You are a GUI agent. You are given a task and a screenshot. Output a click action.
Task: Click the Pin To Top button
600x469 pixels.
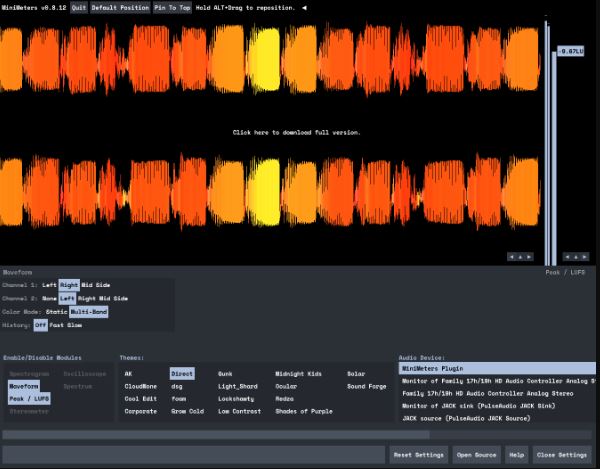coord(172,8)
